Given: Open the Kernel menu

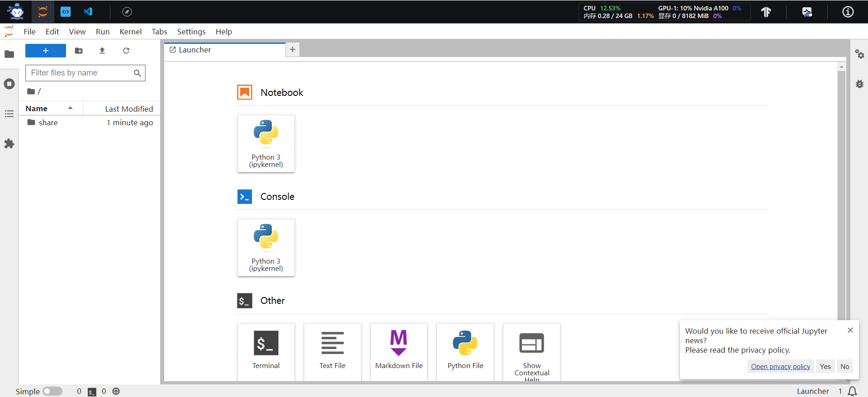Looking at the screenshot, I should point(130,32).
